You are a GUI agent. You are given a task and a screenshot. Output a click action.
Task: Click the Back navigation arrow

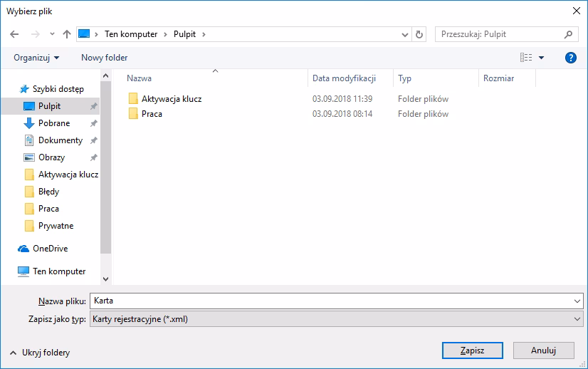[14, 34]
